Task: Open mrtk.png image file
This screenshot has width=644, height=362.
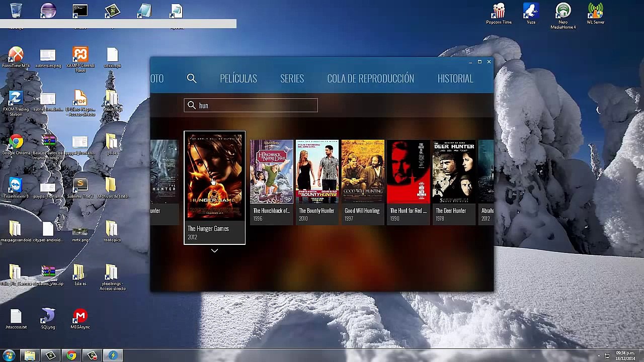Action: (80, 232)
